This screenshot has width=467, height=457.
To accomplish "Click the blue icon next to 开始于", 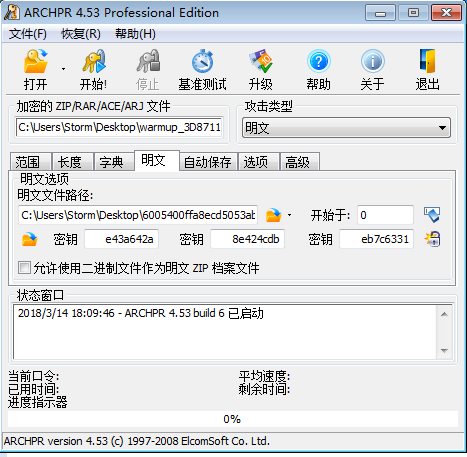I will [x=432, y=215].
